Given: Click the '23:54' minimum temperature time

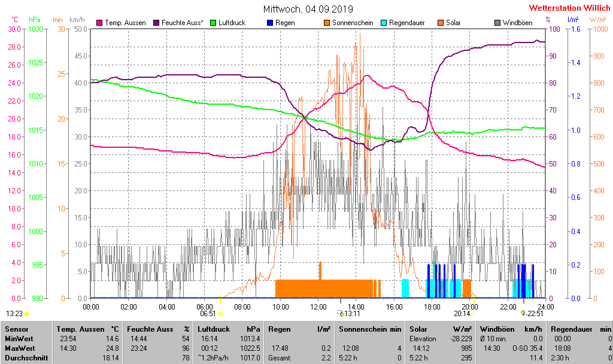Looking at the screenshot, I should point(68,339).
